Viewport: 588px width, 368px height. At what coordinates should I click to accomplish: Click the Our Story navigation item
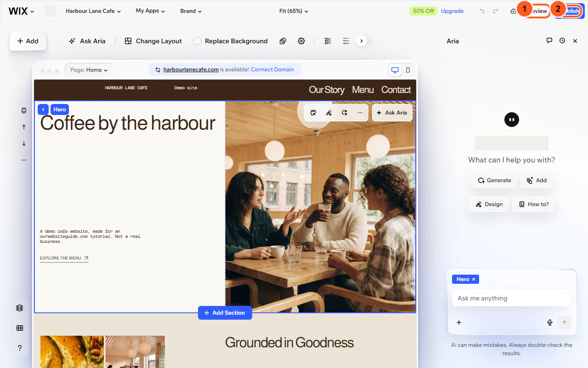tap(327, 90)
